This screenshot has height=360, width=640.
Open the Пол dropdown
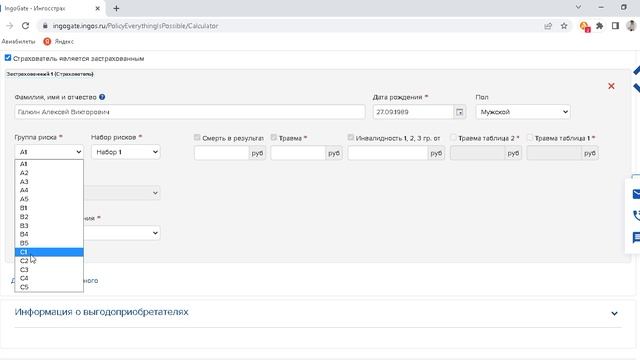tap(523, 112)
